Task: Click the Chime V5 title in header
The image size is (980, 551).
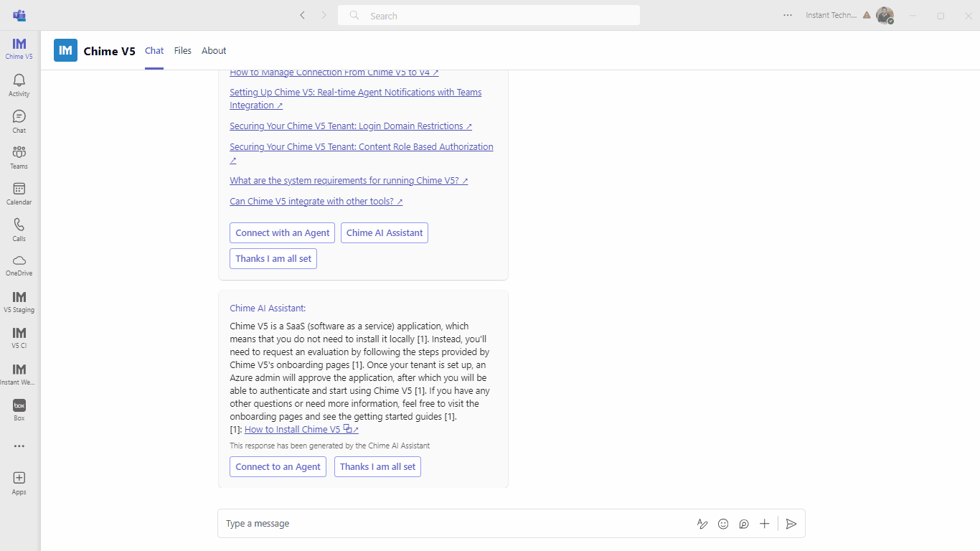Action: (109, 51)
